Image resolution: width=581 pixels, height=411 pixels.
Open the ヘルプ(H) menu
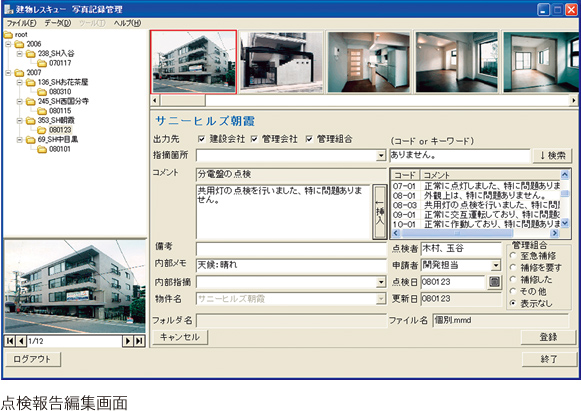pyautogui.click(x=127, y=23)
